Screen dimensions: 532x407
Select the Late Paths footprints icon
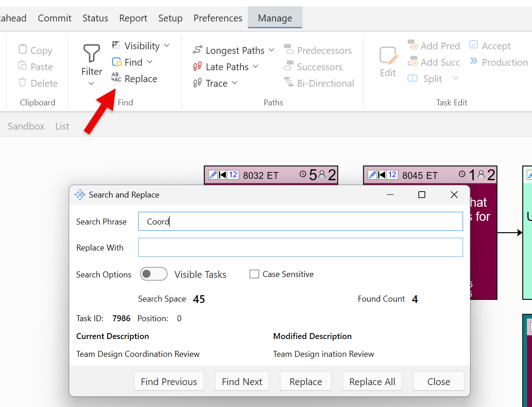coord(198,67)
